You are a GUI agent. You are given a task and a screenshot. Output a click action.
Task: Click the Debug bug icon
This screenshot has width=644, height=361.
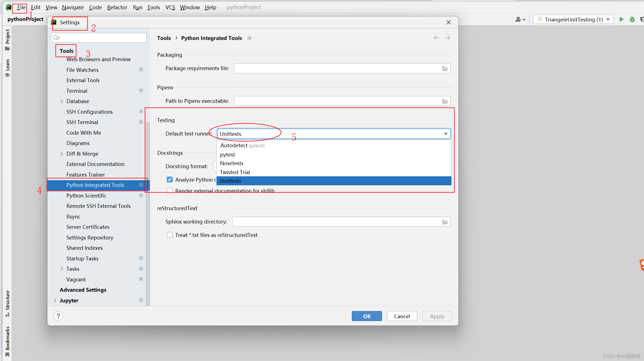(632, 19)
